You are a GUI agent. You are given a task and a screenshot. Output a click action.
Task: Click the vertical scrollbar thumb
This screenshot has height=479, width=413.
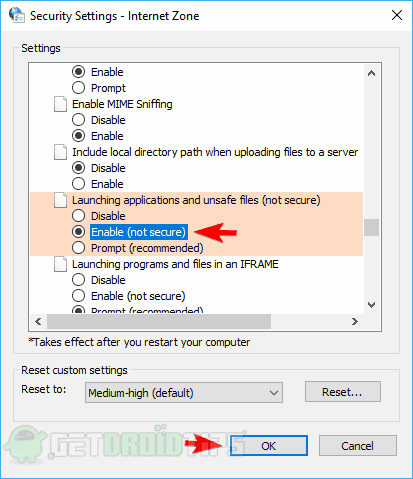(x=371, y=227)
